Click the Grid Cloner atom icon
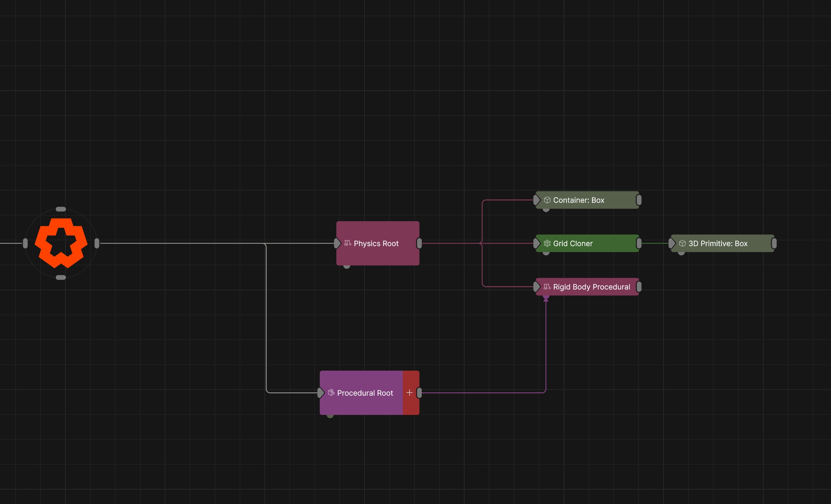This screenshot has width=831, height=504. [x=547, y=244]
